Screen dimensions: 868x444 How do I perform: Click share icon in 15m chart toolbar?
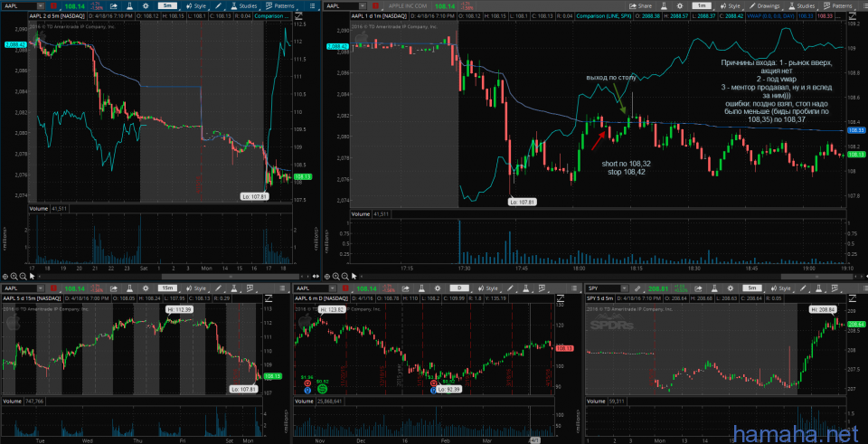pyautogui.click(x=114, y=288)
